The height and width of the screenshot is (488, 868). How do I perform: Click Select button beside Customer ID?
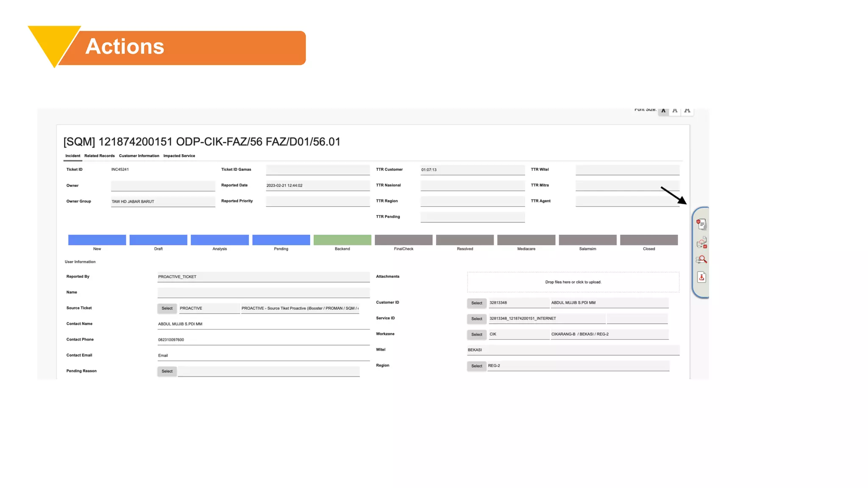(476, 303)
